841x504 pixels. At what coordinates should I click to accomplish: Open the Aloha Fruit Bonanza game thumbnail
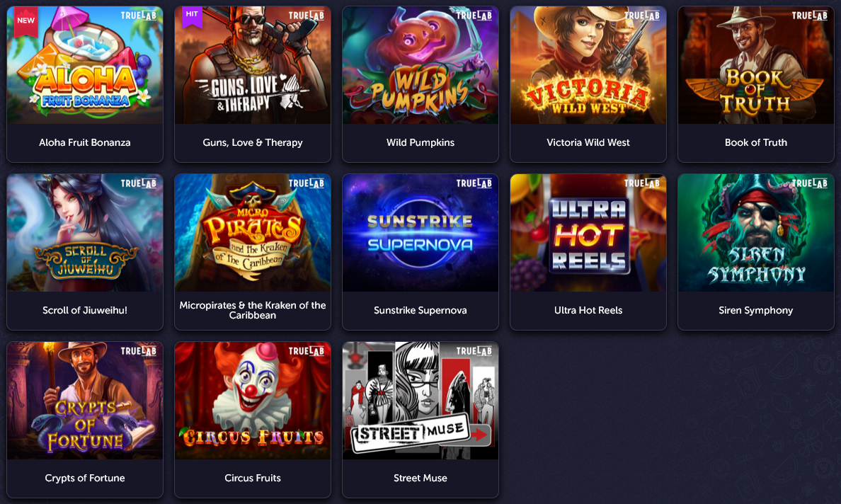coord(85,65)
